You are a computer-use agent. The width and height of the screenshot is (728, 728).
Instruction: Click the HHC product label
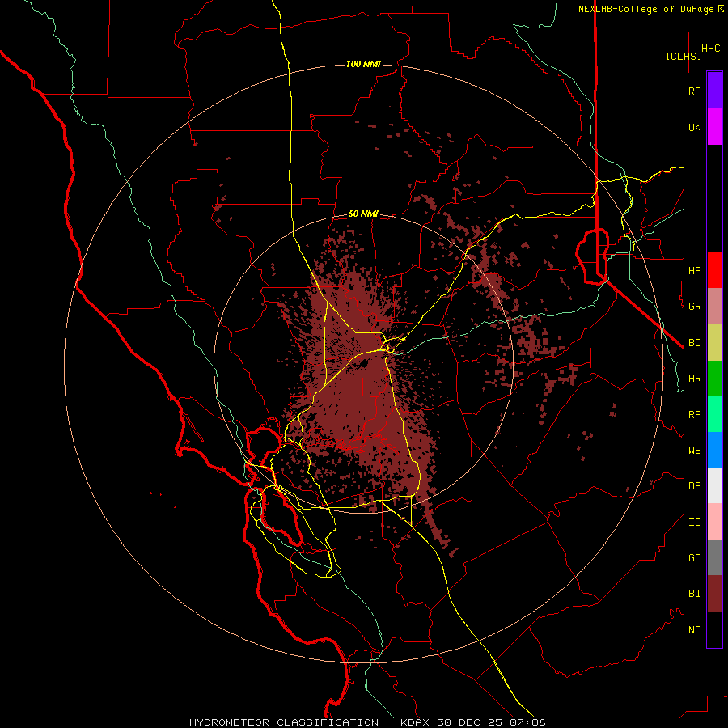pyautogui.click(x=710, y=49)
